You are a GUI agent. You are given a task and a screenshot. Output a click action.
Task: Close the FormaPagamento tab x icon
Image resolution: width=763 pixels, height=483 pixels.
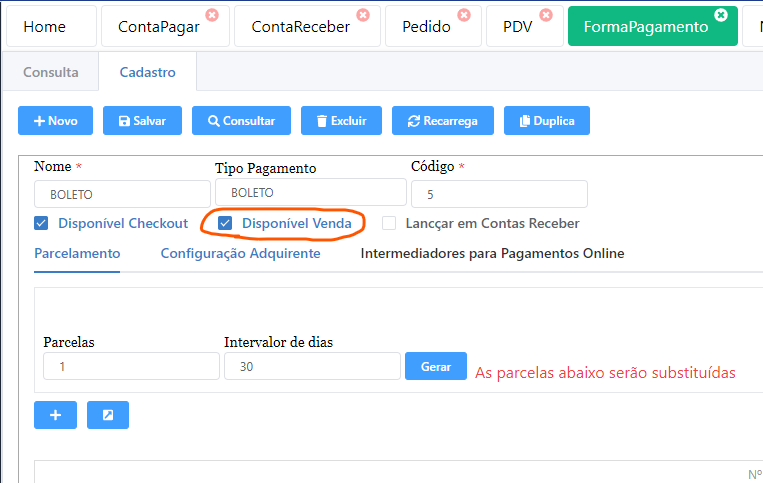(721, 15)
